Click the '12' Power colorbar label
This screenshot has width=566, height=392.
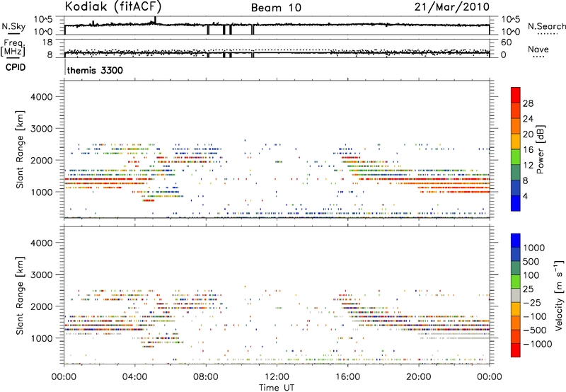528,166
